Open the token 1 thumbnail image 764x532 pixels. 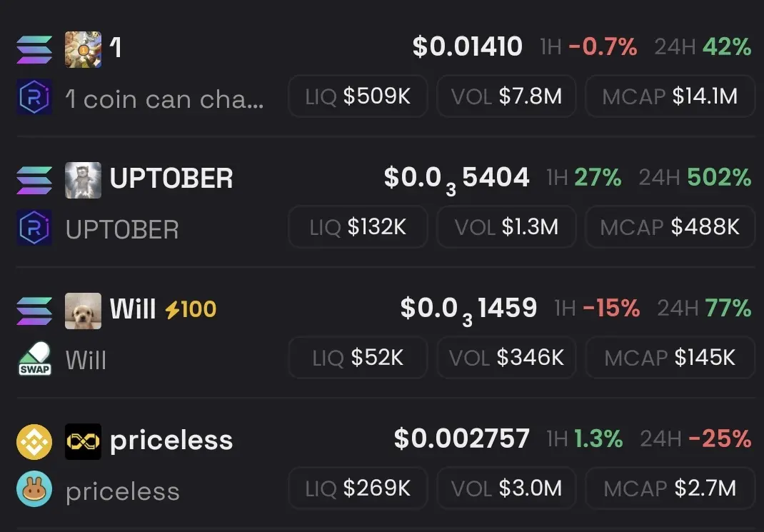pyautogui.click(x=84, y=50)
